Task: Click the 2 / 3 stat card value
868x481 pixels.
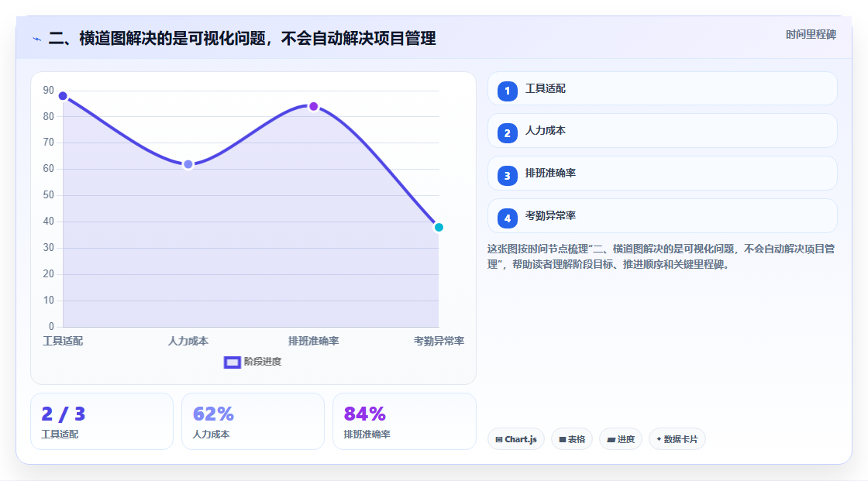Action: tap(63, 414)
